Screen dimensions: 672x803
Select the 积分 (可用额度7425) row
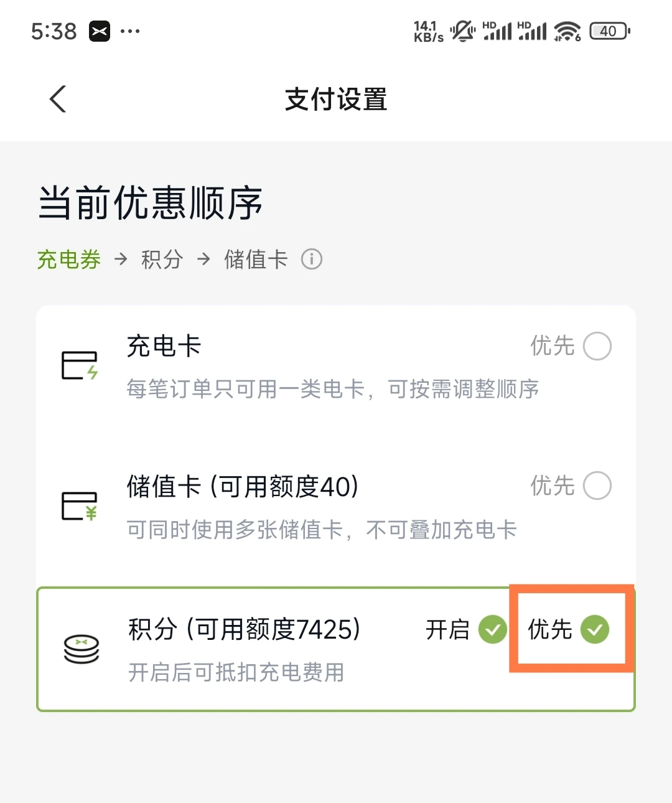pos(336,649)
